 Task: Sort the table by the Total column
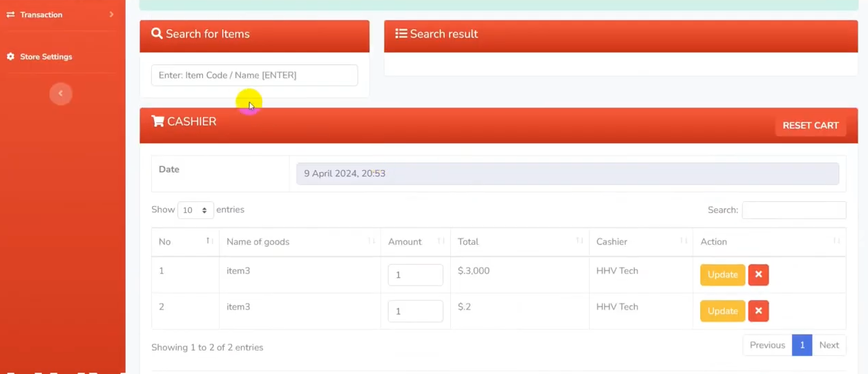pyautogui.click(x=519, y=241)
